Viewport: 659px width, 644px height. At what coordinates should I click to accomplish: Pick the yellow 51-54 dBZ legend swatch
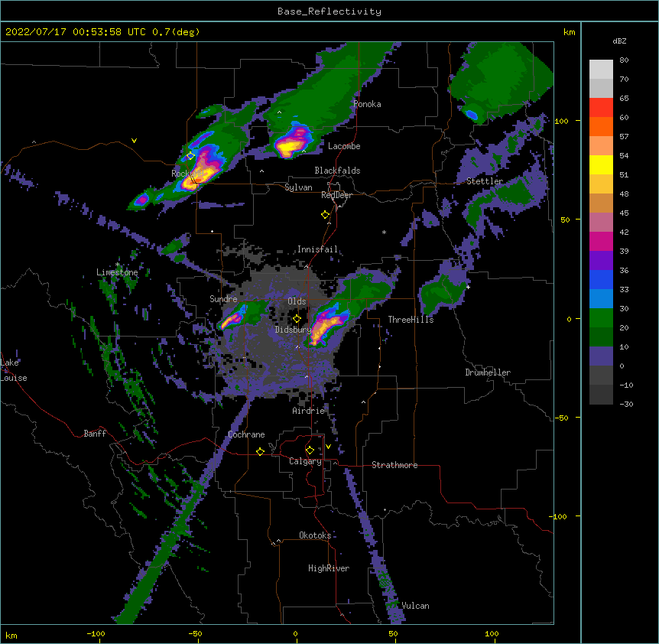[601, 164]
